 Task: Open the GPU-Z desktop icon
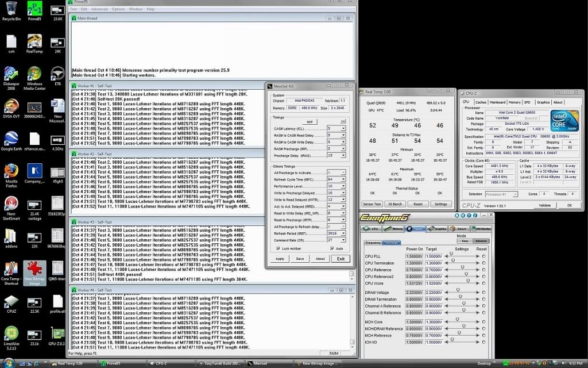coord(57,336)
